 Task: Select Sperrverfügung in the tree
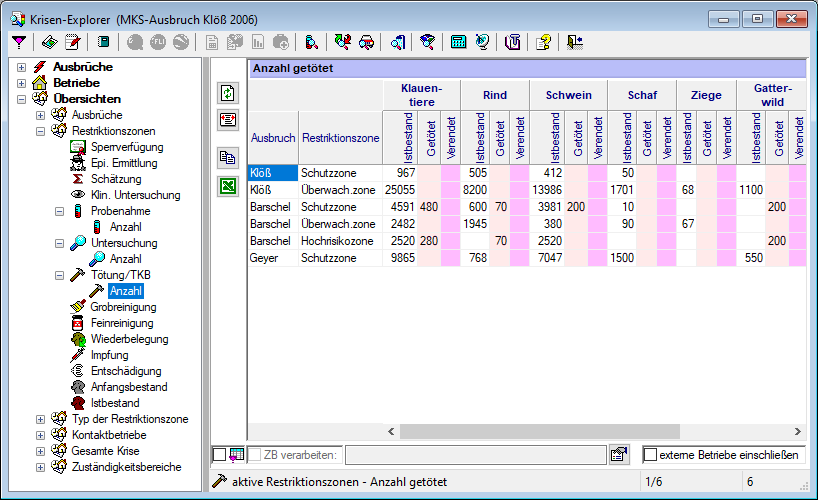click(x=127, y=147)
